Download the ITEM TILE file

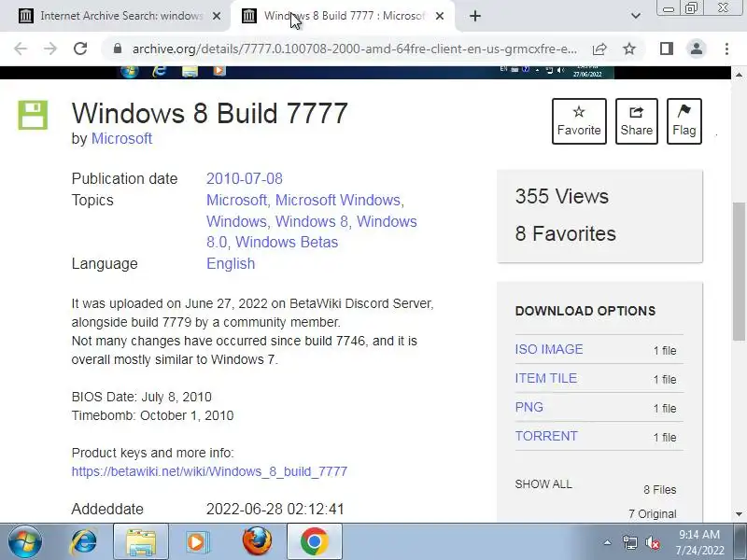coord(546,378)
